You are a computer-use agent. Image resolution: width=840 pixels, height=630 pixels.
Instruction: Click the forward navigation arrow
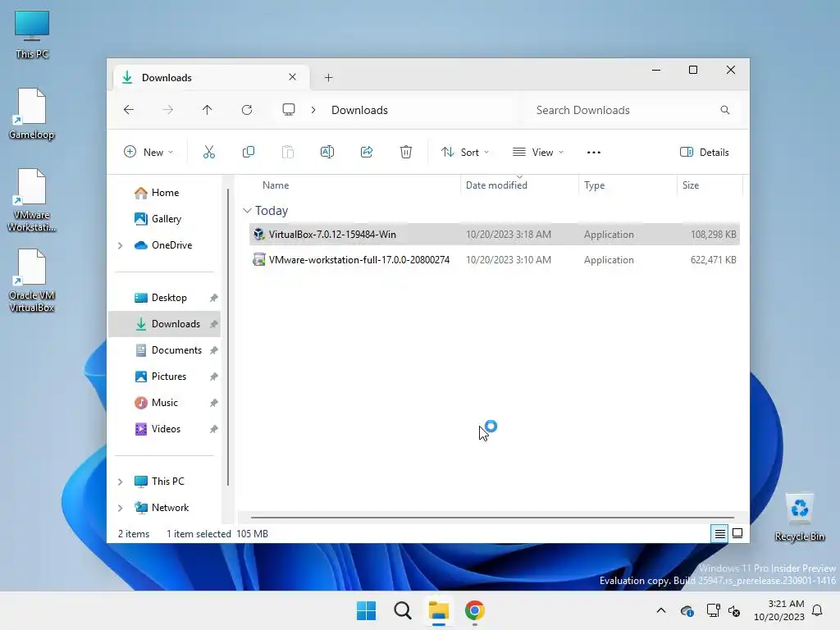[167, 110]
